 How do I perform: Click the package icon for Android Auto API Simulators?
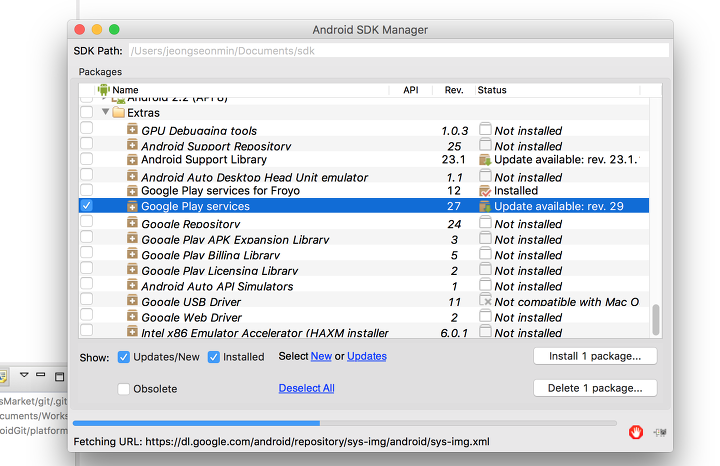click(x=132, y=285)
